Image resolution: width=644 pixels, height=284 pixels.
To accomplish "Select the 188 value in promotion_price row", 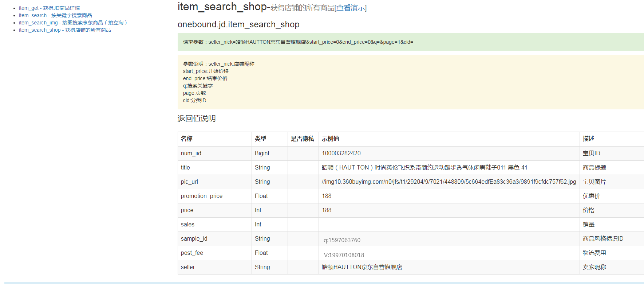I will point(327,196).
